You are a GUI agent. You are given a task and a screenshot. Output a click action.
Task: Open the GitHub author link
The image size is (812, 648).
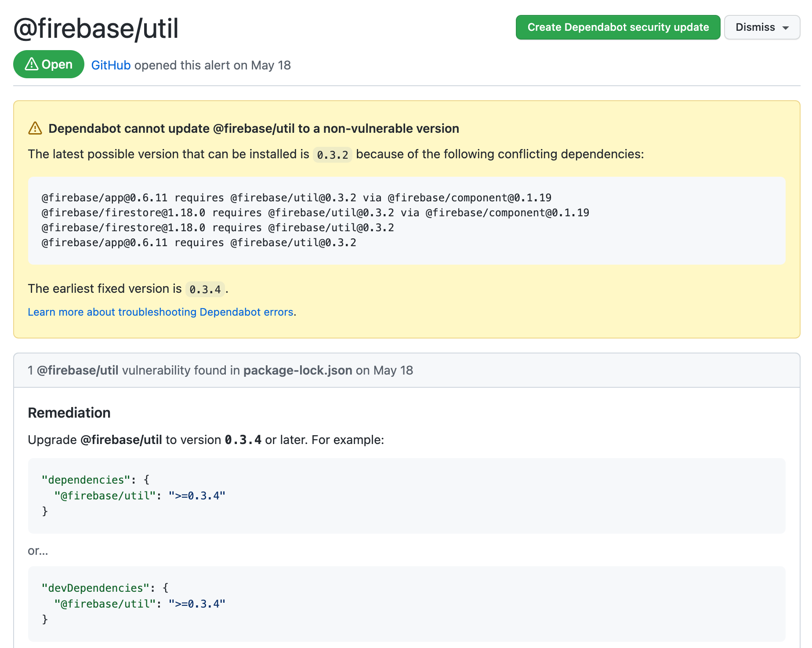(111, 65)
